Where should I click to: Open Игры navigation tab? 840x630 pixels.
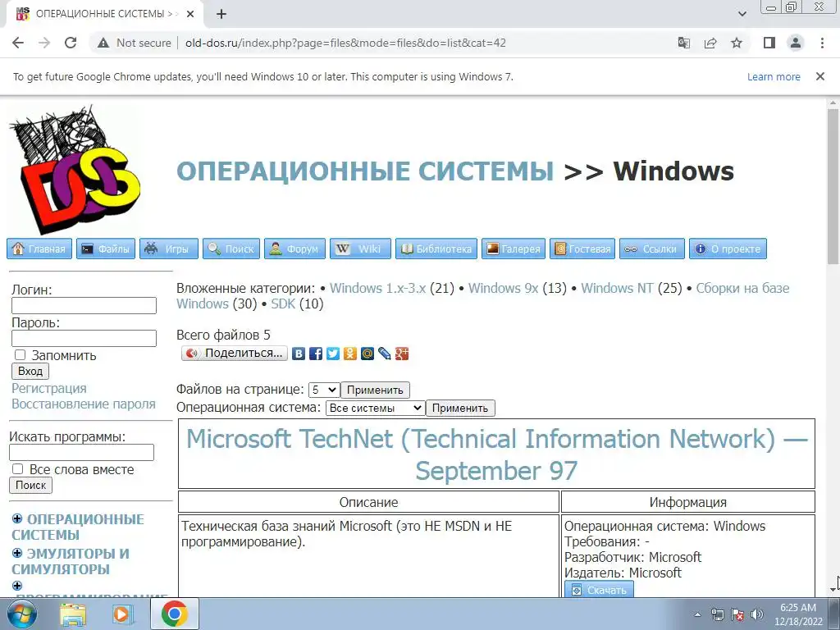click(x=169, y=249)
